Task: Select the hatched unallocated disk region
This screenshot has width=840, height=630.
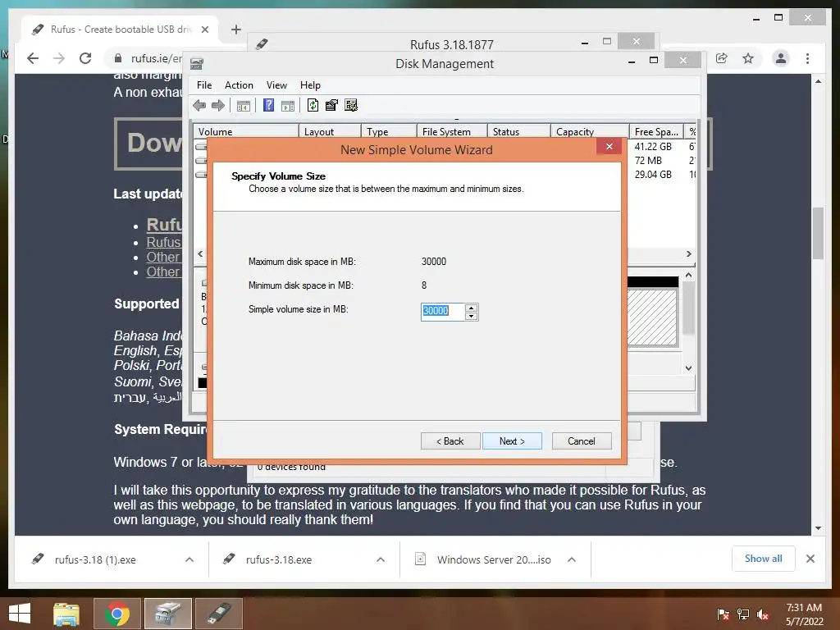Action: pyautogui.click(x=652, y=317)
